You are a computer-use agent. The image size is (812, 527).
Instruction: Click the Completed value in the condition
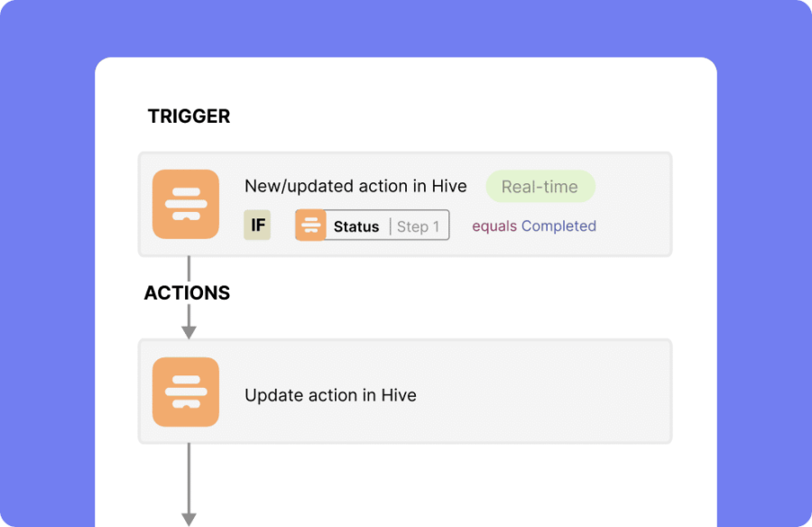[x=559, y=226]
